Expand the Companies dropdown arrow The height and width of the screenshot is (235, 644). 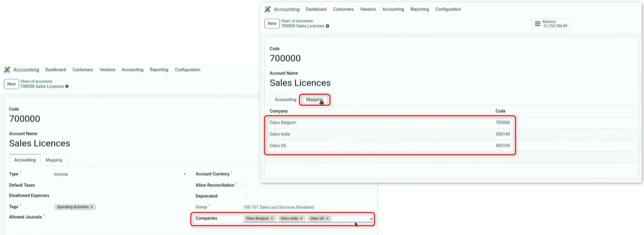[x=371, y=219]
